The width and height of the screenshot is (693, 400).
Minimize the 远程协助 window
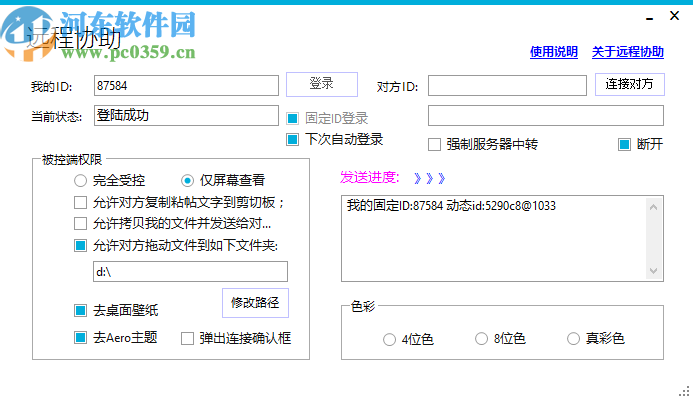[x=649, y=19]
